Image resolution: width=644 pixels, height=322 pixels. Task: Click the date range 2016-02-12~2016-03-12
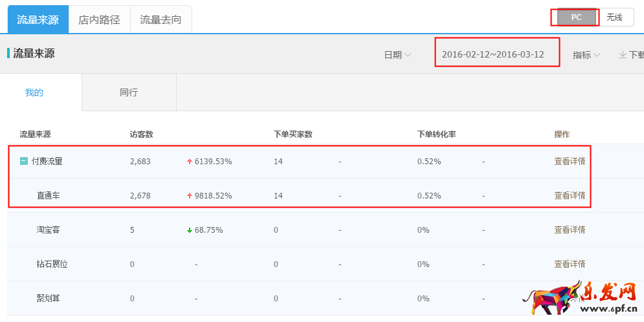(x=493, y=54)
